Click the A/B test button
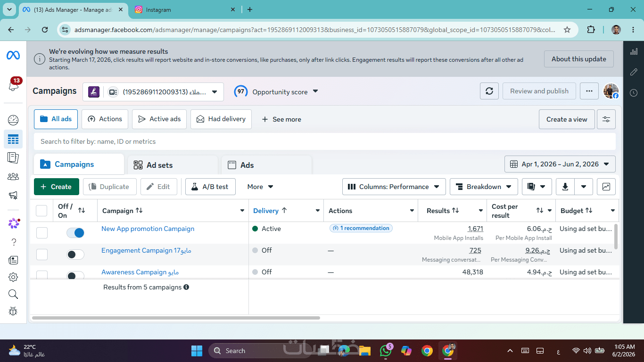 [x=210, y=187]
